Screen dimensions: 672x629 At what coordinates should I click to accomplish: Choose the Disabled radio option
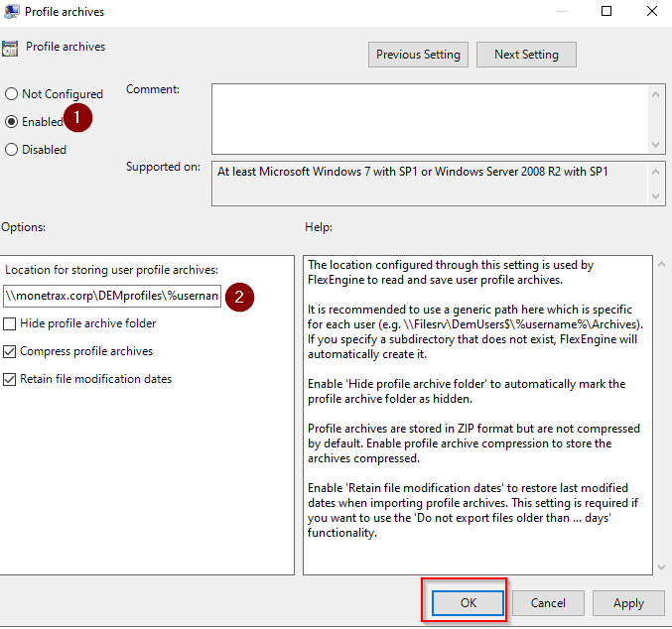coord(12,150)
